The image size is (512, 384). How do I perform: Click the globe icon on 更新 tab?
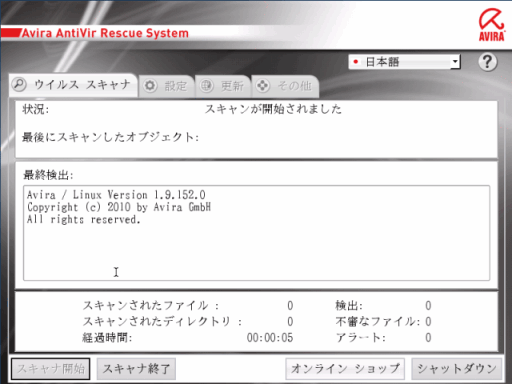click(206, 86)
